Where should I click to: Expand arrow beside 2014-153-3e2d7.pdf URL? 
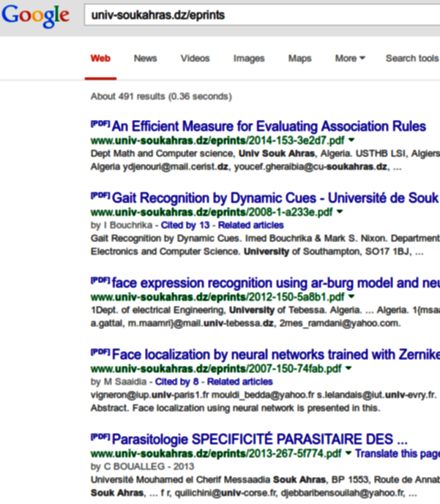pyautogui.click(x=351, y=140)
